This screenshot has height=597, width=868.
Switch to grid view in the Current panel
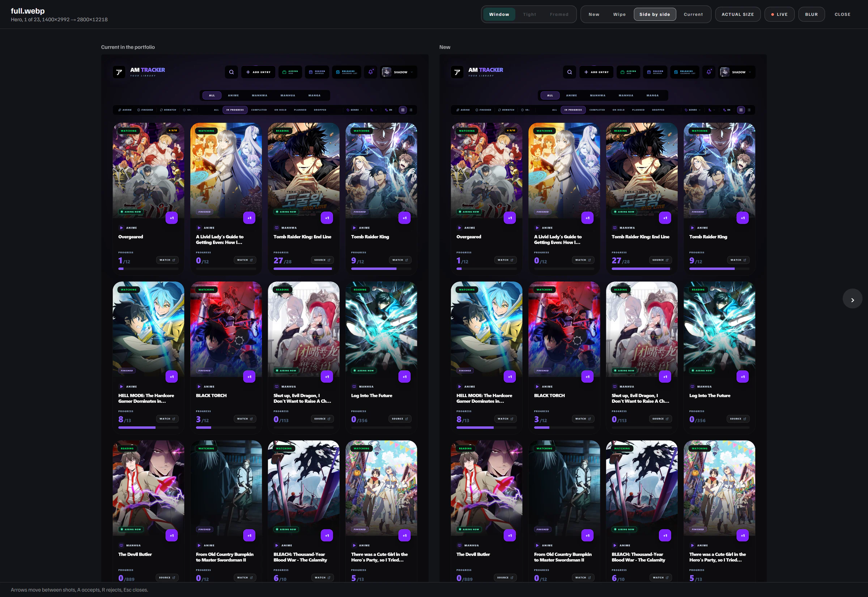click(403, 110)
